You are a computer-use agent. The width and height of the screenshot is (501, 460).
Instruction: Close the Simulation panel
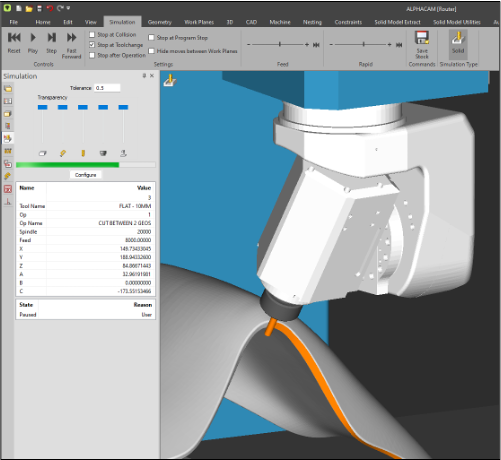point(152,76)
